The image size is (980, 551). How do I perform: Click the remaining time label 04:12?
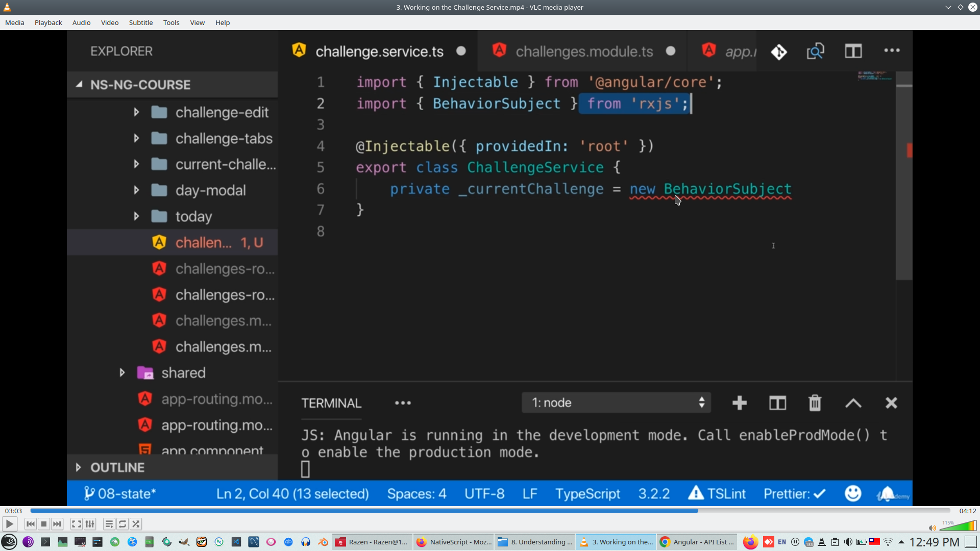click(x=967, y=511)
